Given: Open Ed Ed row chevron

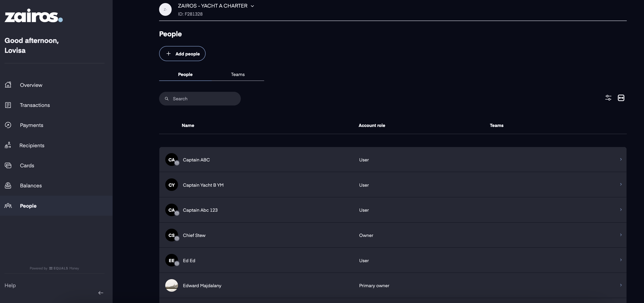Looking at the screenshot, I should pyautogui.click(x=621, y=260).
